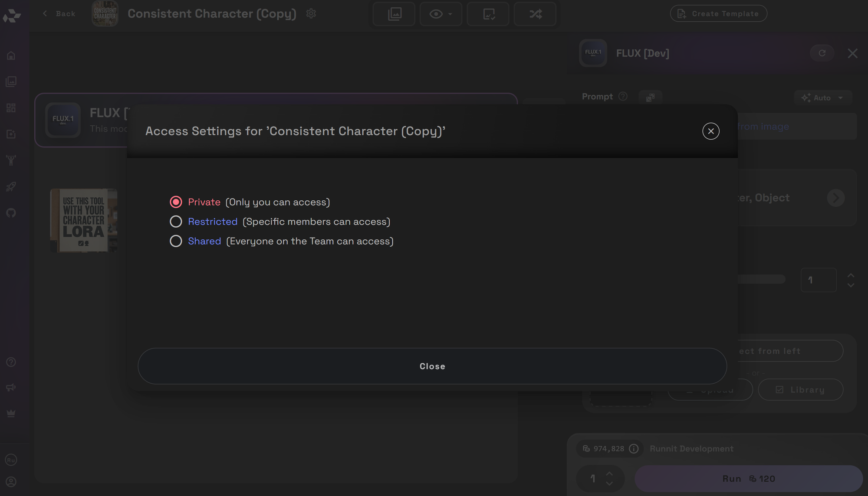Select the Private access radio button
The width and height of the screenshot is (868, 496).
click(176, 202)
